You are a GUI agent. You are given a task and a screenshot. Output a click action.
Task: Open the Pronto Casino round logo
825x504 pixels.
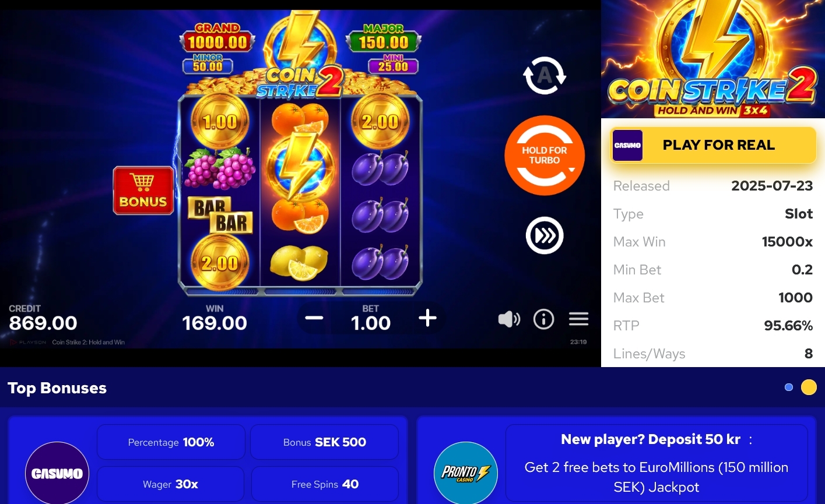point(466,473)
